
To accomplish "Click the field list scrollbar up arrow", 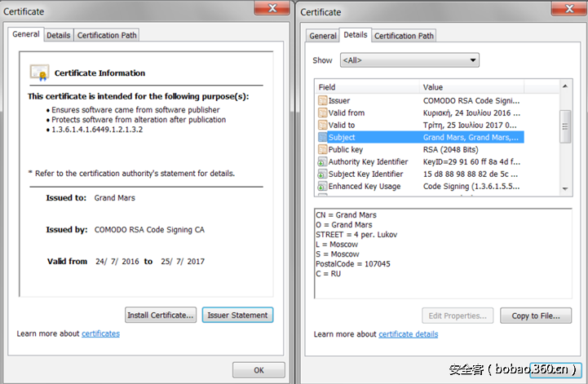I will coord(565,86).
